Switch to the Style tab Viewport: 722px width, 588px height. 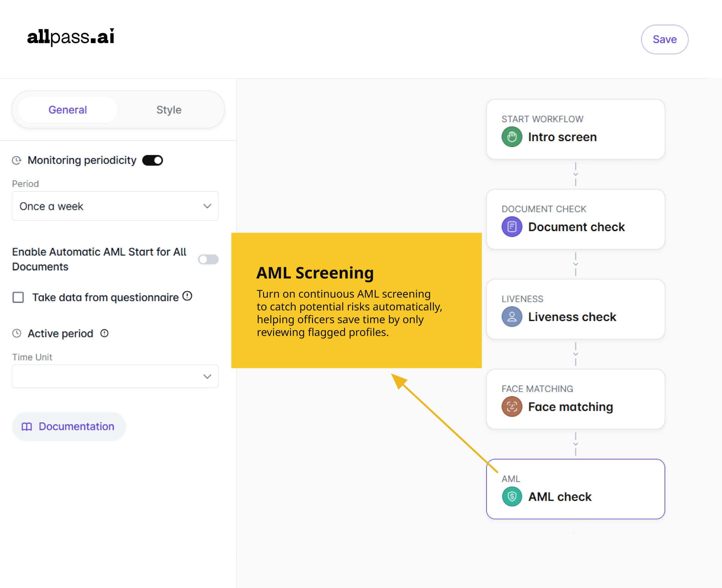tap(169, 110)
